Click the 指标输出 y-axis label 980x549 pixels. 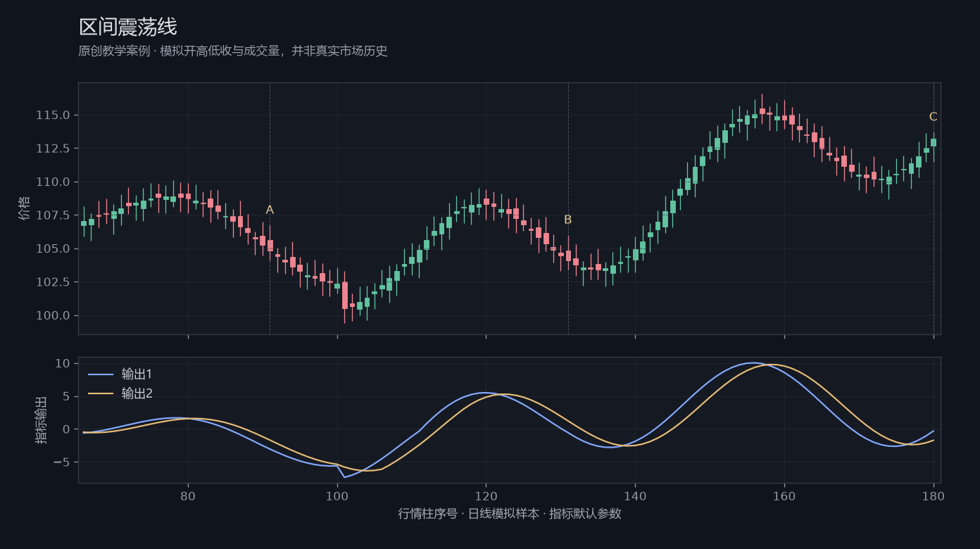tap(42, 419)
